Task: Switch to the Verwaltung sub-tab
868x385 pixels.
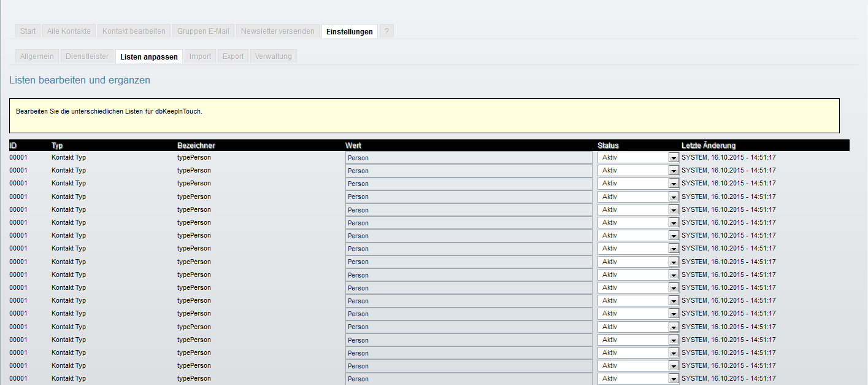Action: point(274,56)
